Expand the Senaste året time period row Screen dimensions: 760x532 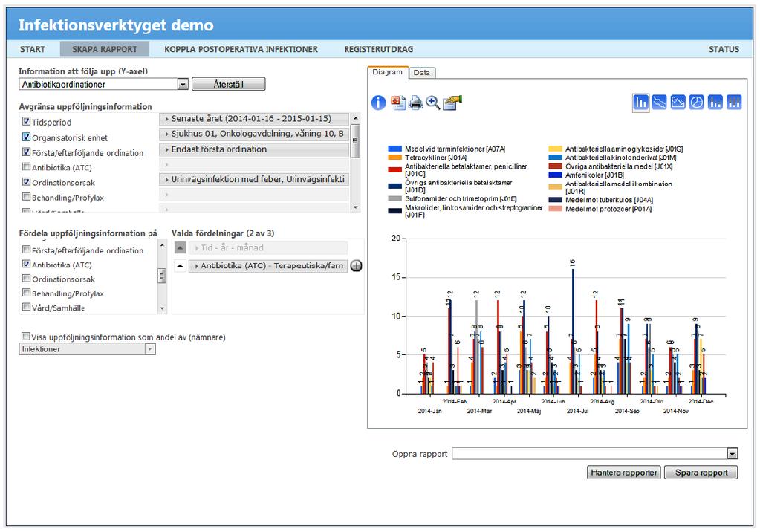tap(253, 119)
